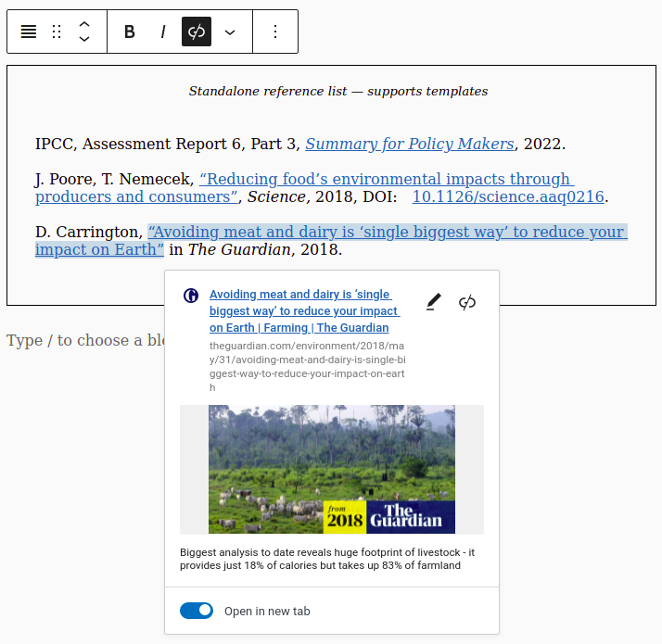This screenshot has height=644, width=662.
Task: Toggle the Open in new tab switch
Action: coord(197,611)
